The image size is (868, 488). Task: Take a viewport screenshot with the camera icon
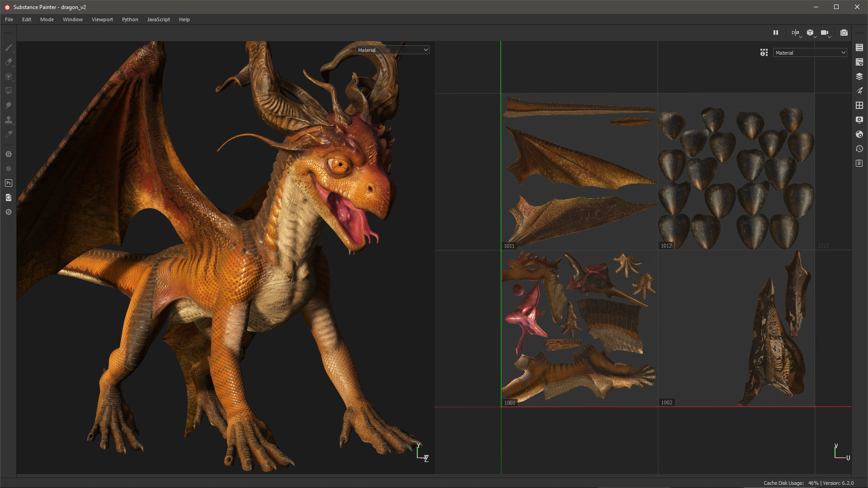click(844, 33)
